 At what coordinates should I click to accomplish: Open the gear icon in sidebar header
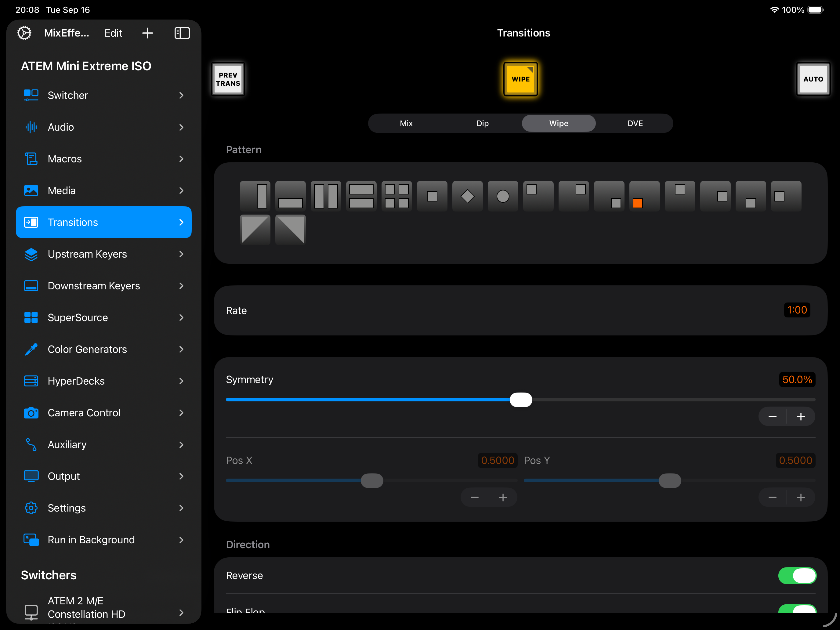click(24, 33)
